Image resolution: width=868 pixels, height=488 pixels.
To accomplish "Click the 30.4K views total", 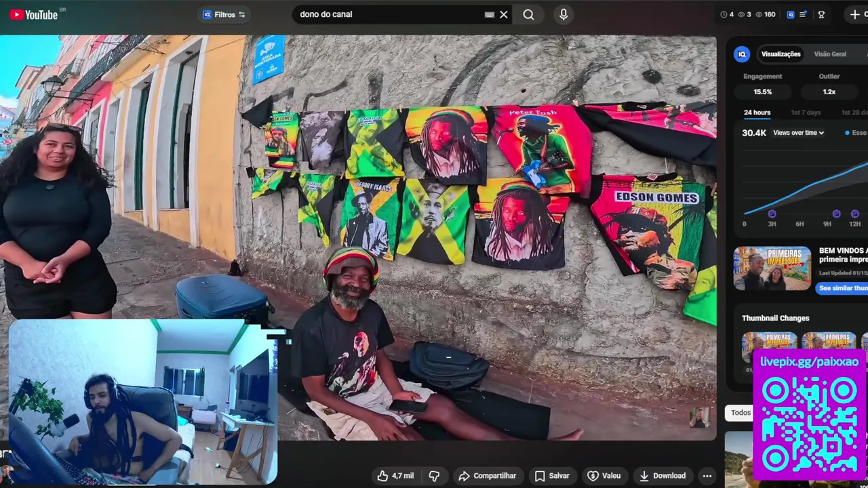I will pos(754,133).
